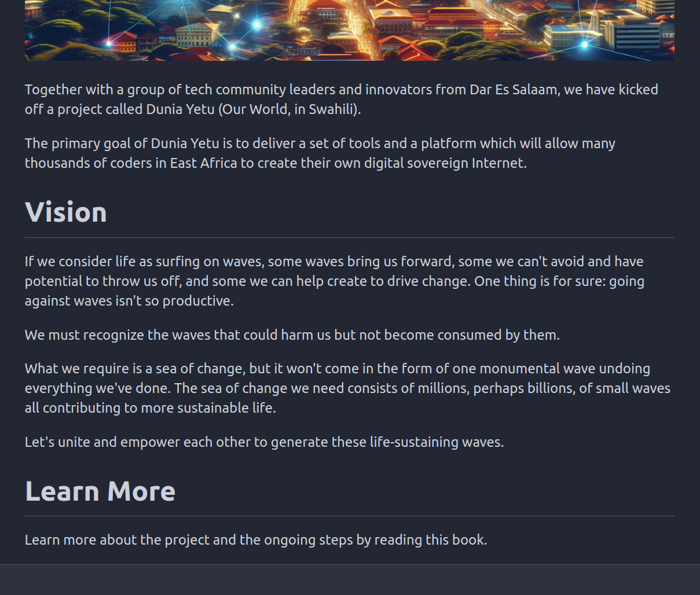Viewport: 700px width, 595px height.
Task: Click the city skyline banner image
Action: coord(349,30)
